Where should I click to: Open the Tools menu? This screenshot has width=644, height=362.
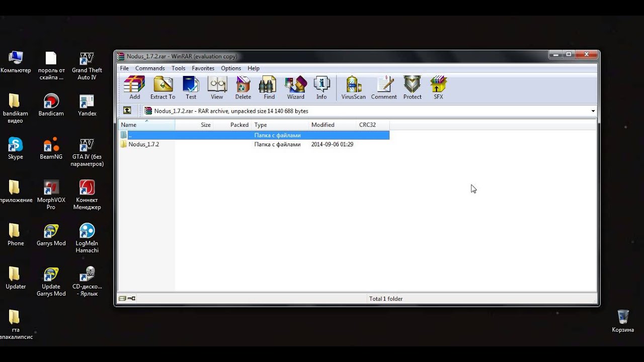(x=178, y=68)
